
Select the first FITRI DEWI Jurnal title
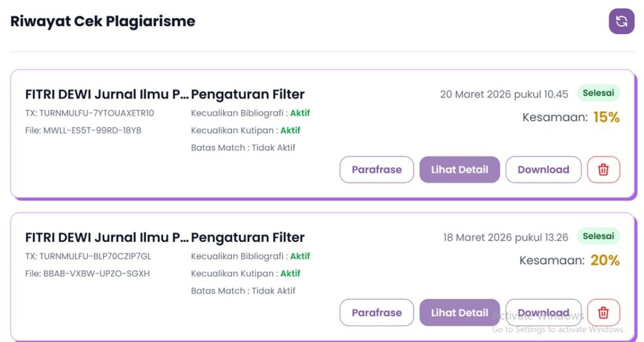point(106,95)
